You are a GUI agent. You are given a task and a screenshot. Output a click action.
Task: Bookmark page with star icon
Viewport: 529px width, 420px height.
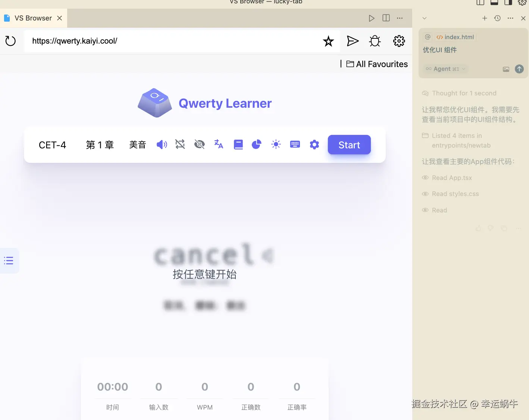tap(328, 41)
